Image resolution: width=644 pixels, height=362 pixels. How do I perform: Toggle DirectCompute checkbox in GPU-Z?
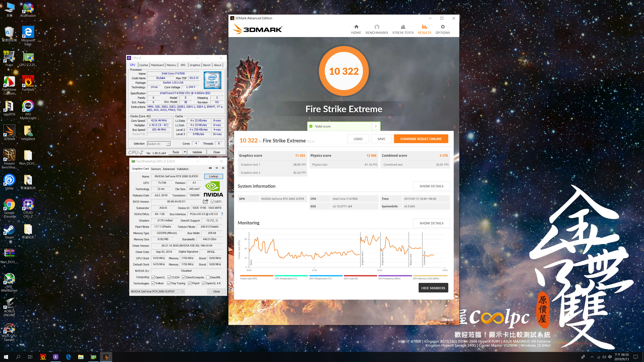pos(183,277)
